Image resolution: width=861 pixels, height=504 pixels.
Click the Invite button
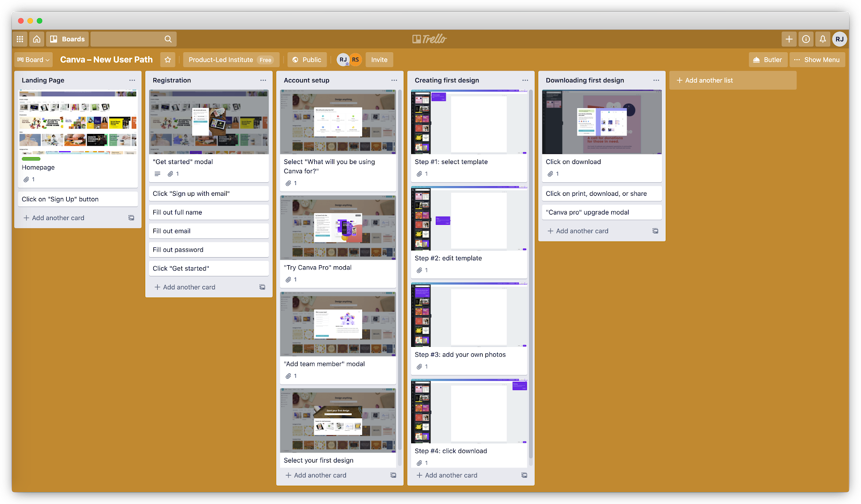(x=379, y=59)
